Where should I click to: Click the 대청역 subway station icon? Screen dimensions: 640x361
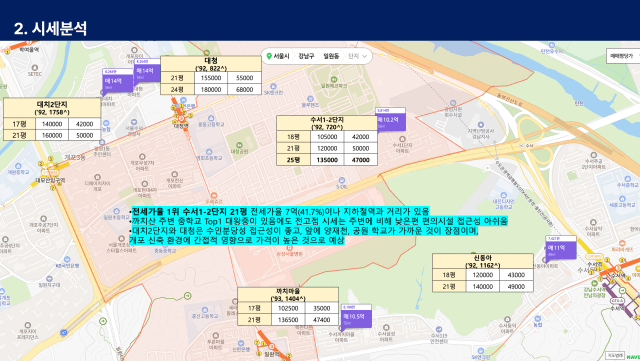pyautogui.click(x=181, y=118)
